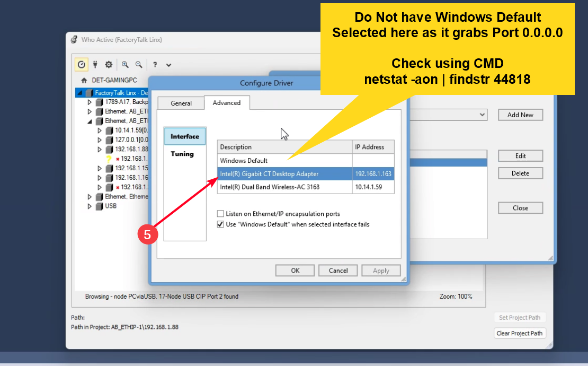
Task: Expand the USB tree node
Action: point(90,206)
